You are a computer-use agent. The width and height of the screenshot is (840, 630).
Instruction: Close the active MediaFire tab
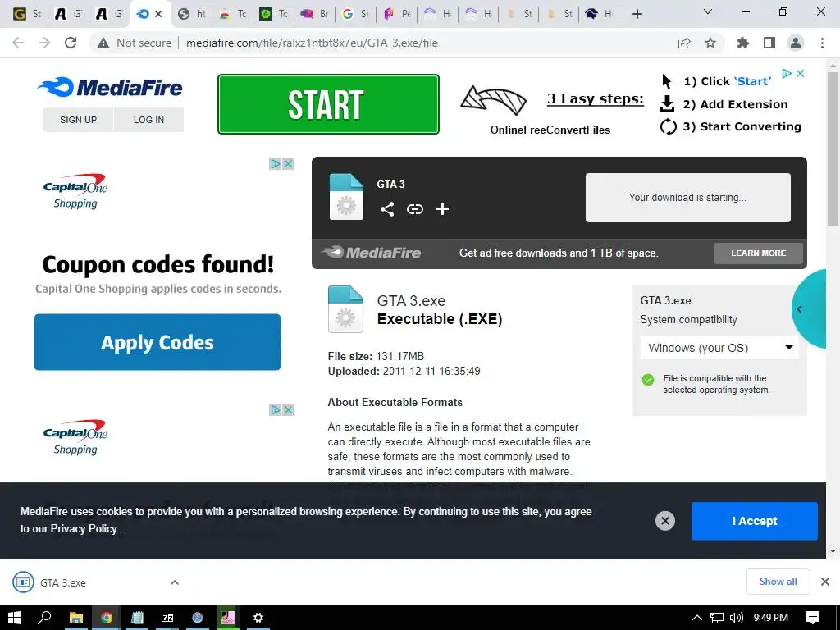coord(158,15)
